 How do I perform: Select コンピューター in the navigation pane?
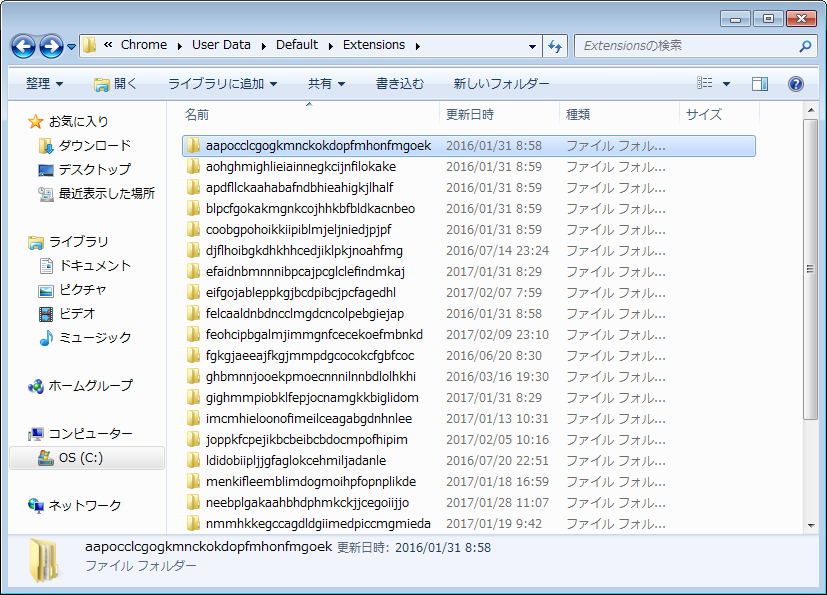coord(80,434)
